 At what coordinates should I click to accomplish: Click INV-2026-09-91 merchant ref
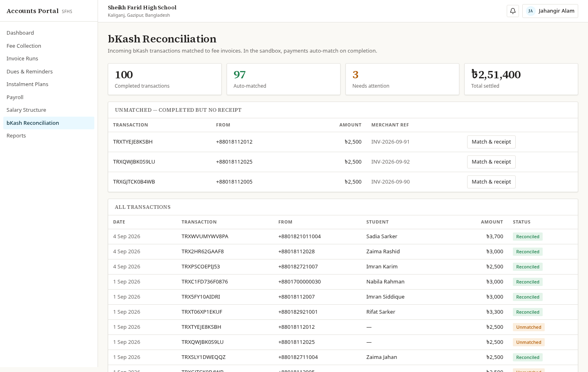[390, 142]
